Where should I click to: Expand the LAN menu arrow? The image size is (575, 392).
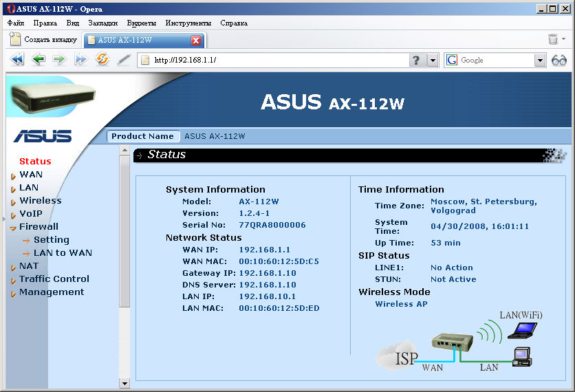[x=13, y=189]
